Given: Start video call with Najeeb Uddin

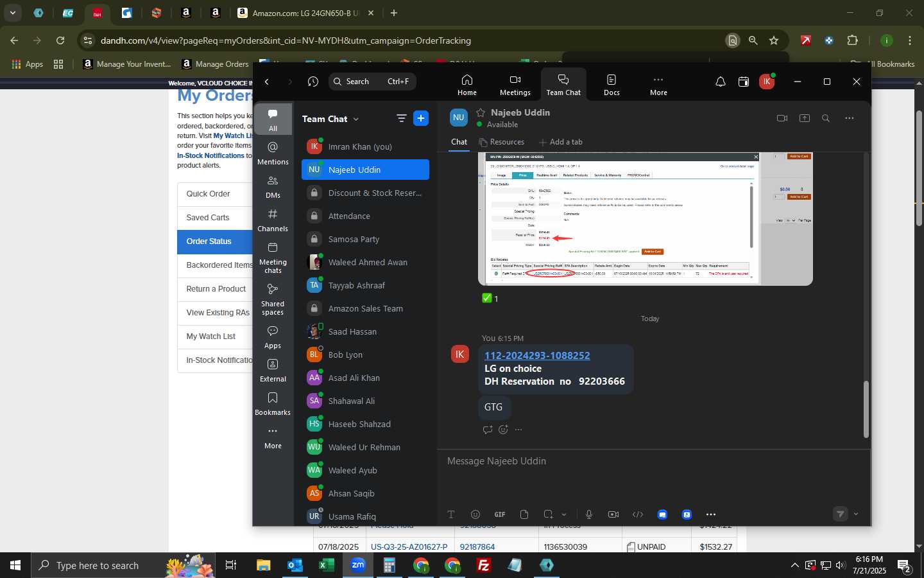Looking at the screenshot, I should (x=782, y=118).
